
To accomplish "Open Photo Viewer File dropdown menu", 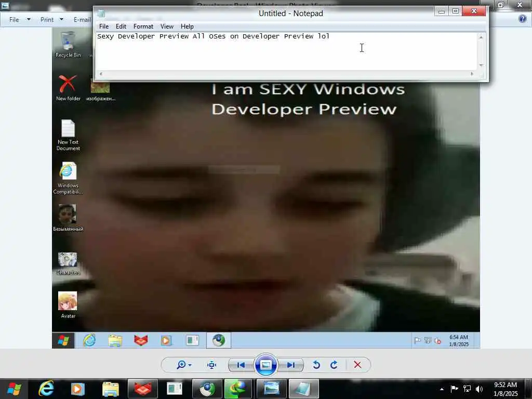I will [20, 20].
